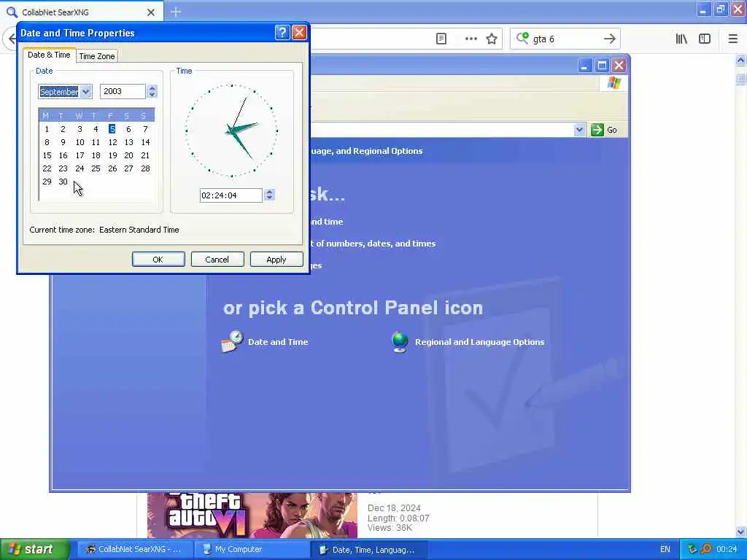Click the network system tray icon
Viewport: 747px width, 560px height.
[692, 549]
